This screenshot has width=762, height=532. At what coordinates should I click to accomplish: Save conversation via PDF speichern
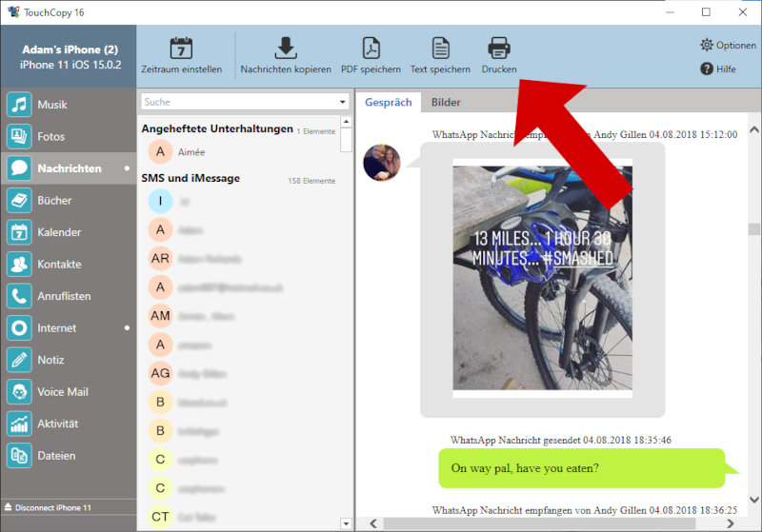click(371, 55)
